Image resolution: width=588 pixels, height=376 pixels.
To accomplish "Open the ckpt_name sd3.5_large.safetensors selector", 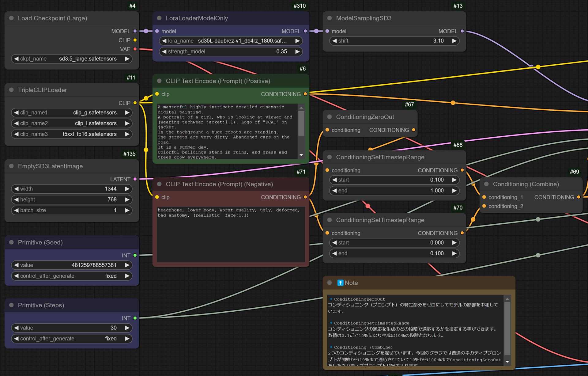I will click(72, 59).
